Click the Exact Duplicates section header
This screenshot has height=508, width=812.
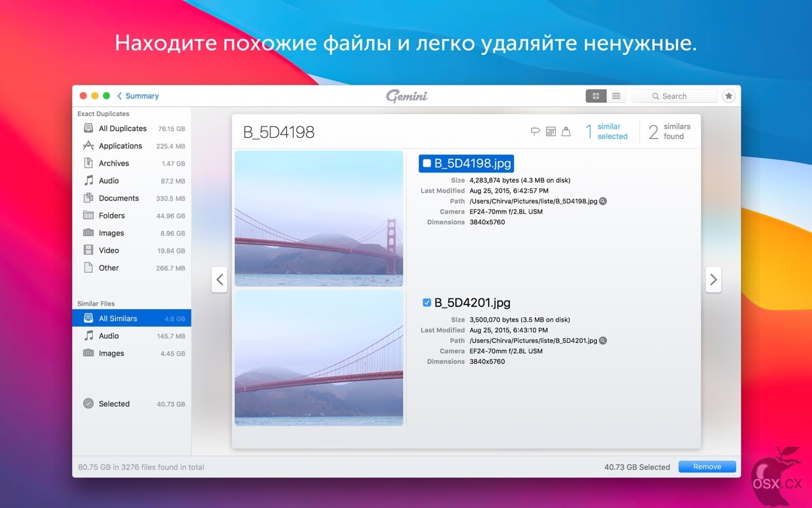tap(103, 114)
